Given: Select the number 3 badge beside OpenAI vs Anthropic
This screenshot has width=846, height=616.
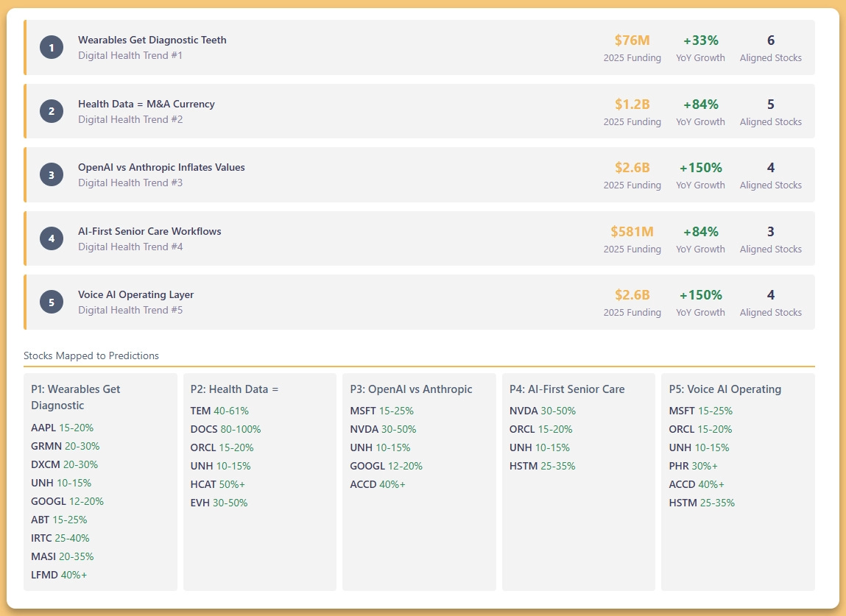Looking at the screenshot, I should (52, 174).
